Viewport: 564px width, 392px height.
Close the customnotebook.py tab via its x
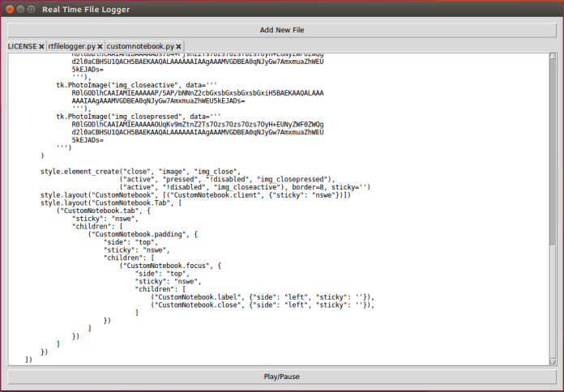pyautogui.click(x=179, y=46)
